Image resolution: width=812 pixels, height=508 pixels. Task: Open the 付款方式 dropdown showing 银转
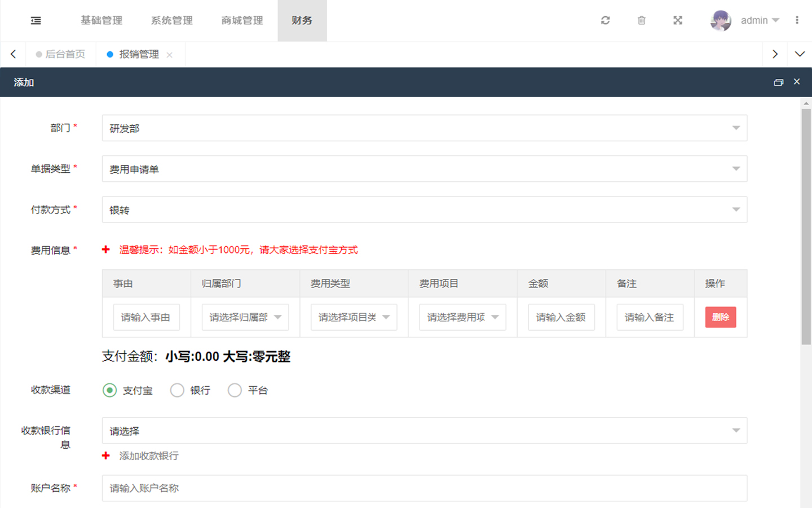pos(424,209)
